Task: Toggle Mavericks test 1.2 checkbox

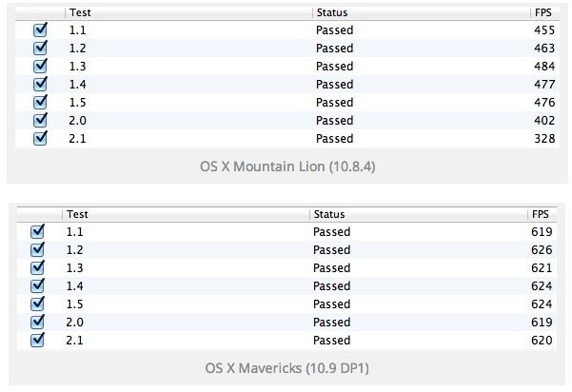Action: pyautogui.click(x=39, y=249)
